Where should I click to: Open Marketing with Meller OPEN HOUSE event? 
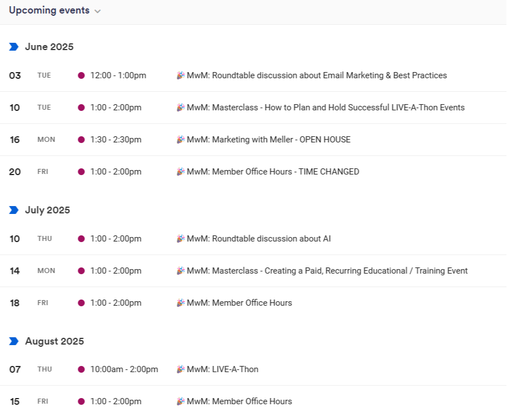pos(268,140)
